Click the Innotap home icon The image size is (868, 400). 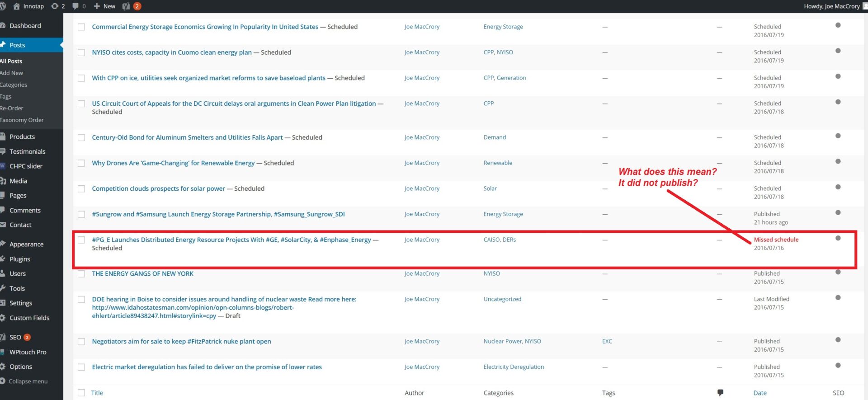[17, 6]
